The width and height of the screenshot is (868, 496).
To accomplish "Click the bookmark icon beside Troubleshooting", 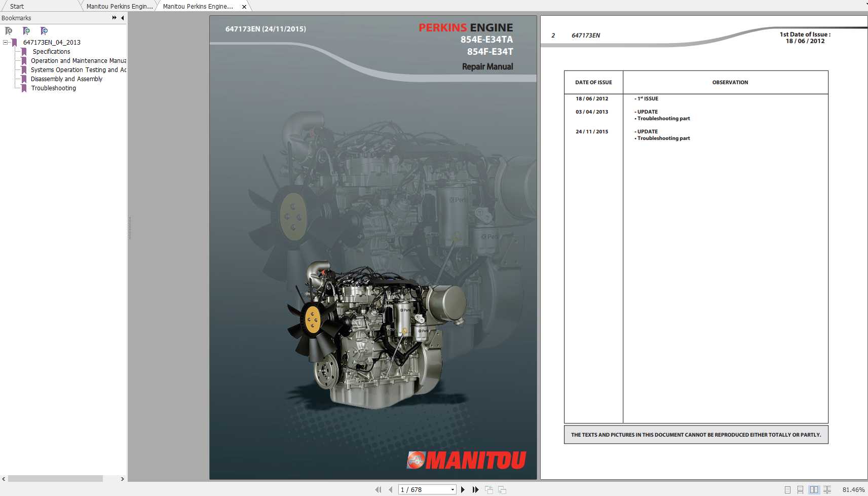I will pos(24,88).
